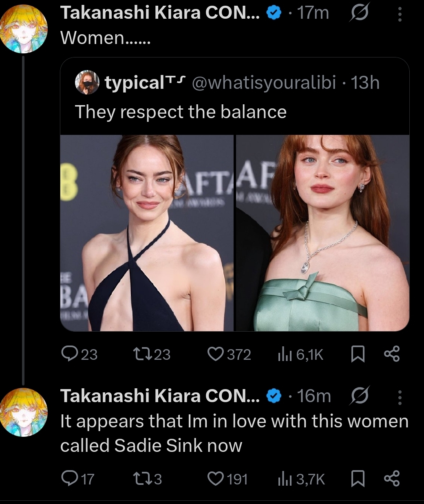
Task: Tap Takanashi Kiara's avatar on the top tweet
Action: tap(24, 29)
